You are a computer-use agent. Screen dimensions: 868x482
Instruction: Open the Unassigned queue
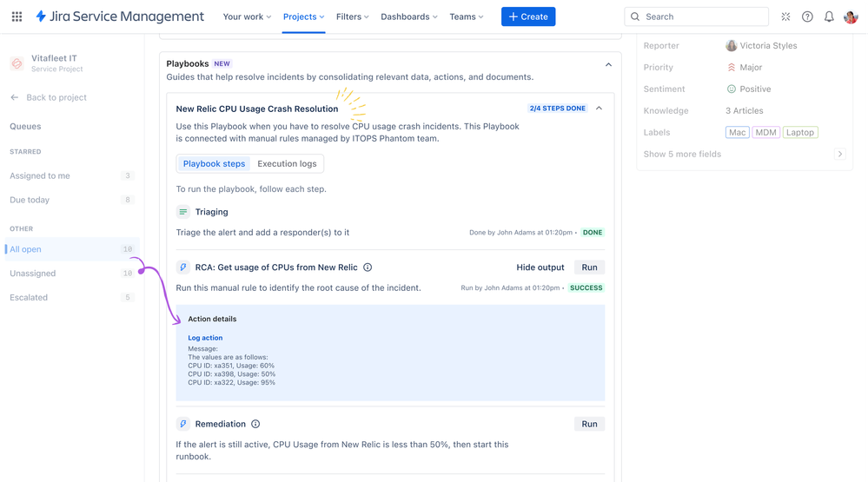pyautogui.click(x=72, y=274)
